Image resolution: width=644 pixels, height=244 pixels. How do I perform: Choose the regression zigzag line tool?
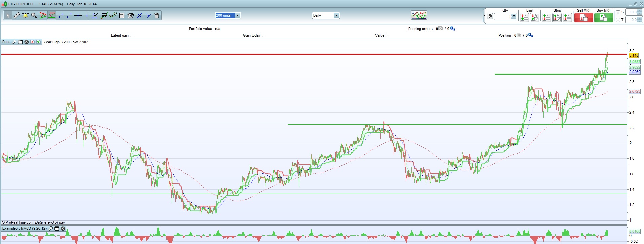tap(113, 15)
